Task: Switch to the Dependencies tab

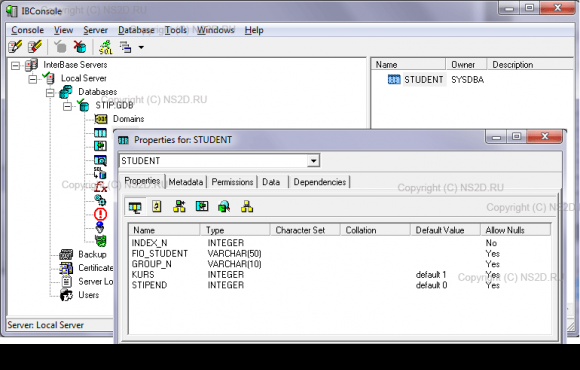Action: click(x=320, y=182)
